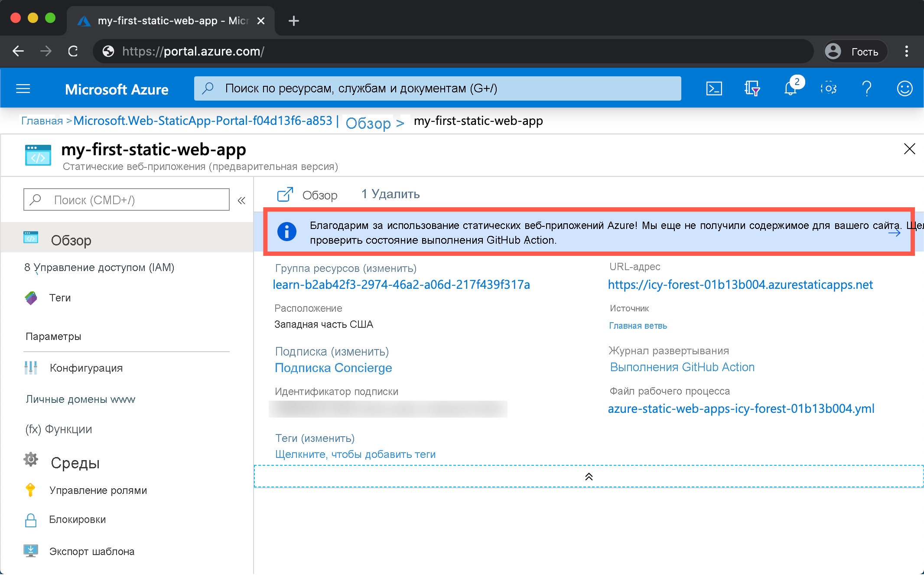Open the directory and subscription filter icon
Screen dimensions: 924x575
point(752,88)
